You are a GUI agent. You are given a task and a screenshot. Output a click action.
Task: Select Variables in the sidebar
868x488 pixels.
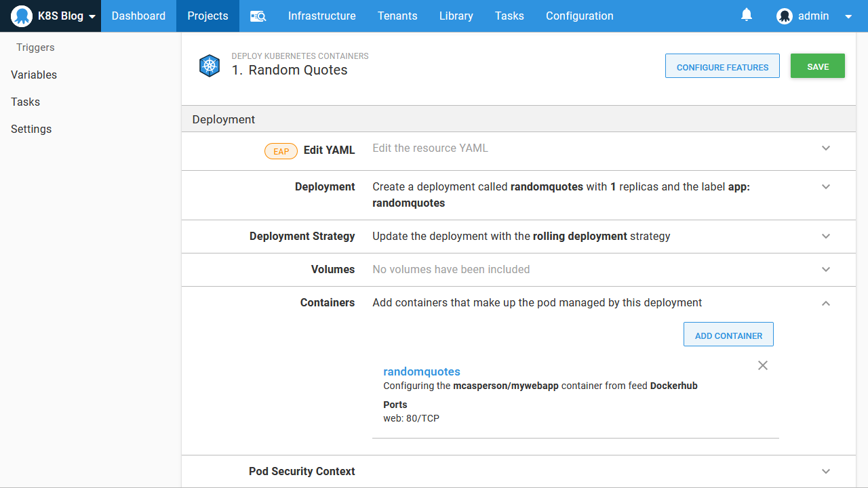pos(34,75)
